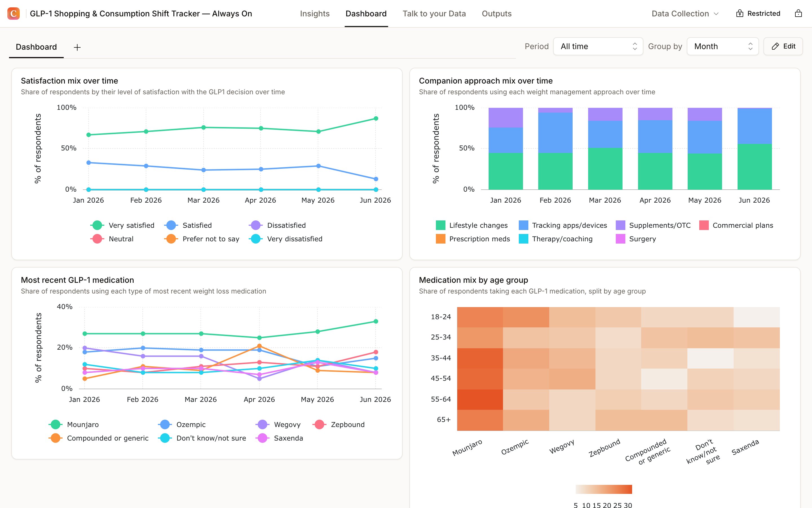This screenshot has width=812, height=508.
Task: Toggle the Saxenda line legend entry
Action: click(279, 438)
